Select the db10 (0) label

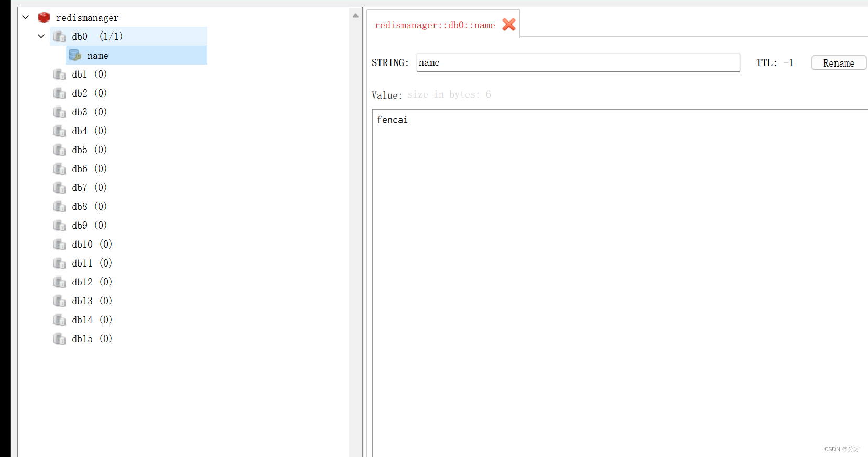coord(92,244)
